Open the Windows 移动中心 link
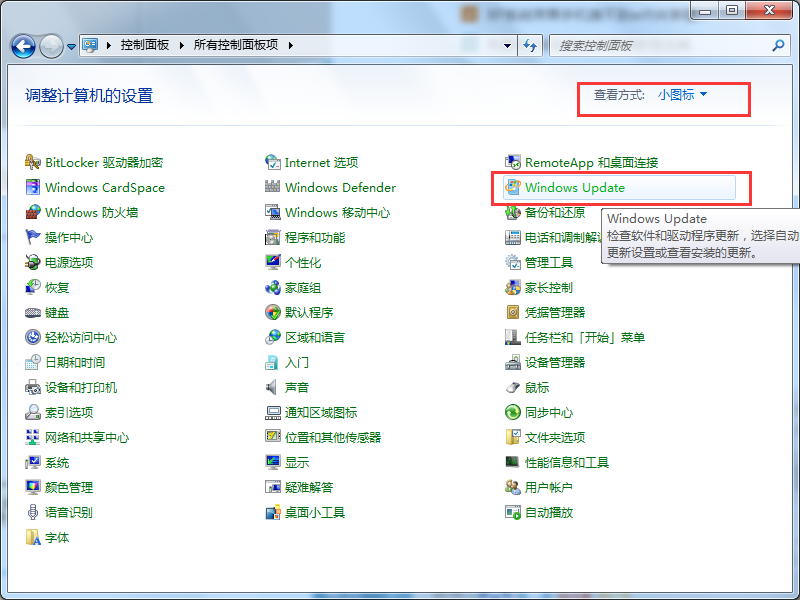800x600 pixels. [x=337, y=212]
